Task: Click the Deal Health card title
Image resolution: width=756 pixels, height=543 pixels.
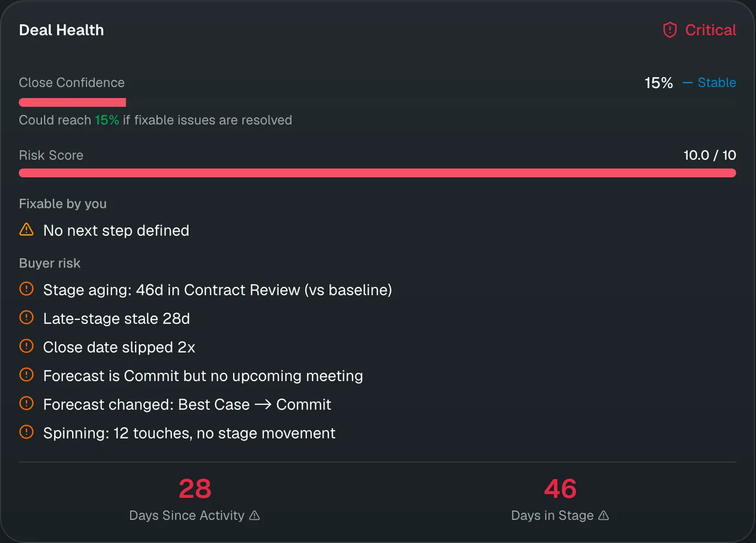Action: [61, 30]
